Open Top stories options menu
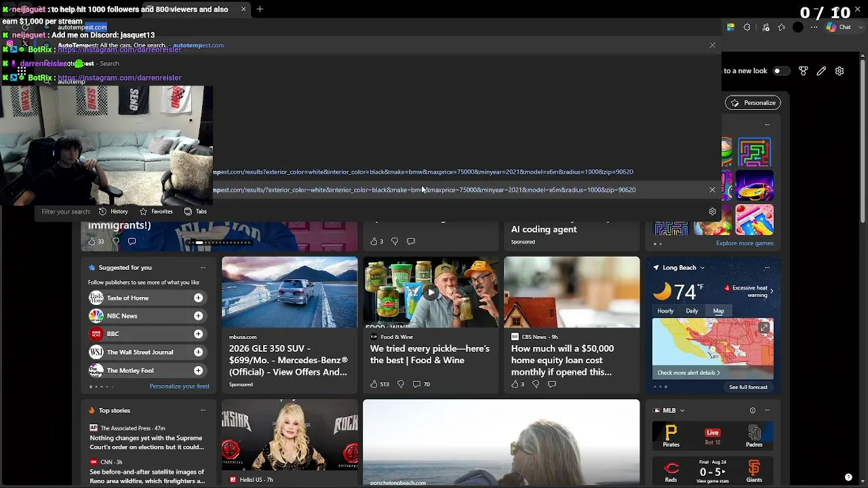 [x=203, y=410]
